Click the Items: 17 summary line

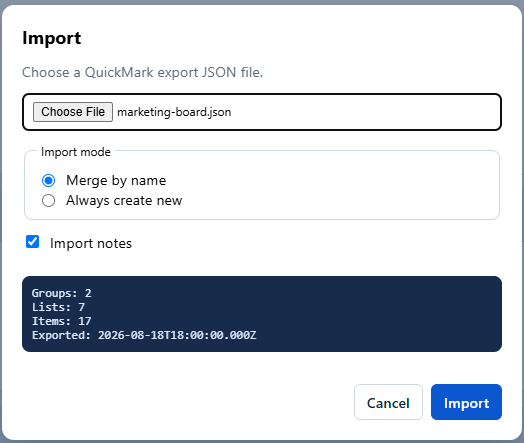tap(61, 321)
